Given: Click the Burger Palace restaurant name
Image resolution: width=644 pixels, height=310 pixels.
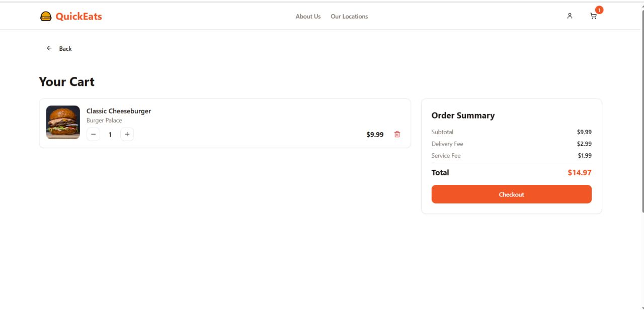Looking at the screenshot, I should (104, 121).
